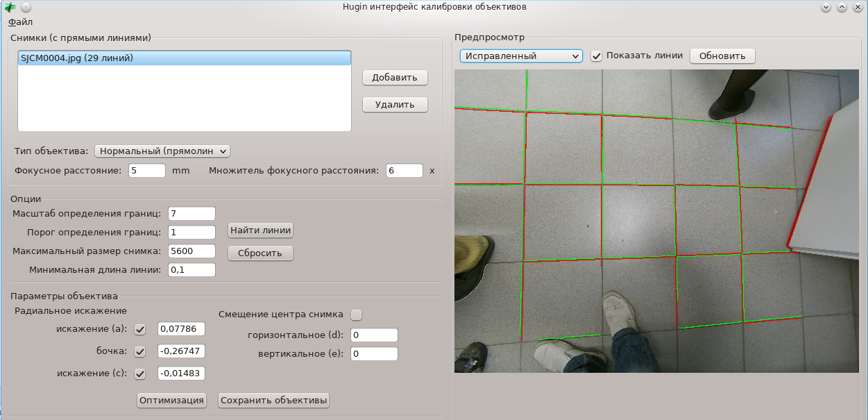Screen dimensions: 868x420
Task: Open the Тип объектива dropdown
Action: (162, 151)
